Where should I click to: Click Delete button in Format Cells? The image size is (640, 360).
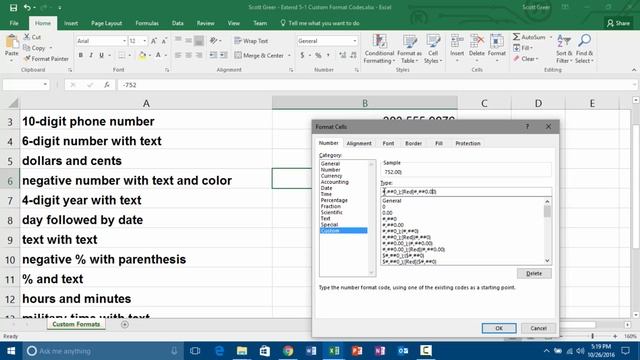(534, 273)
